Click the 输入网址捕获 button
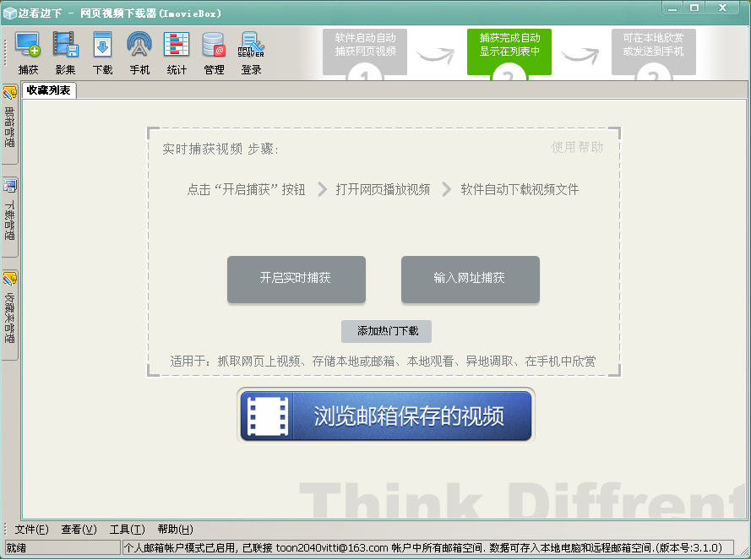The width and height of the screenshot is (751, 560). pos(470,279)
